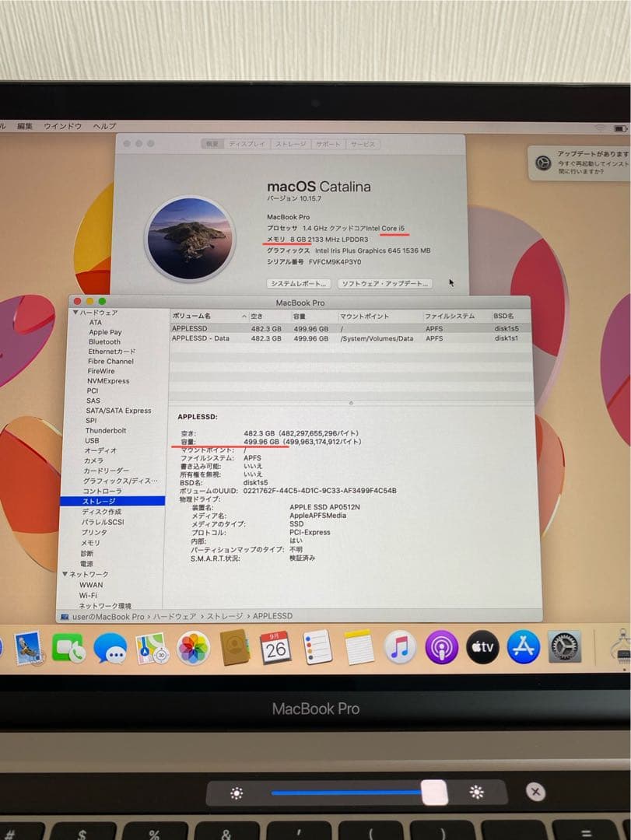Screen dimensions: 631x840
Task: Select オーディオ in the sidebar
Action: [x=100, y=450]
